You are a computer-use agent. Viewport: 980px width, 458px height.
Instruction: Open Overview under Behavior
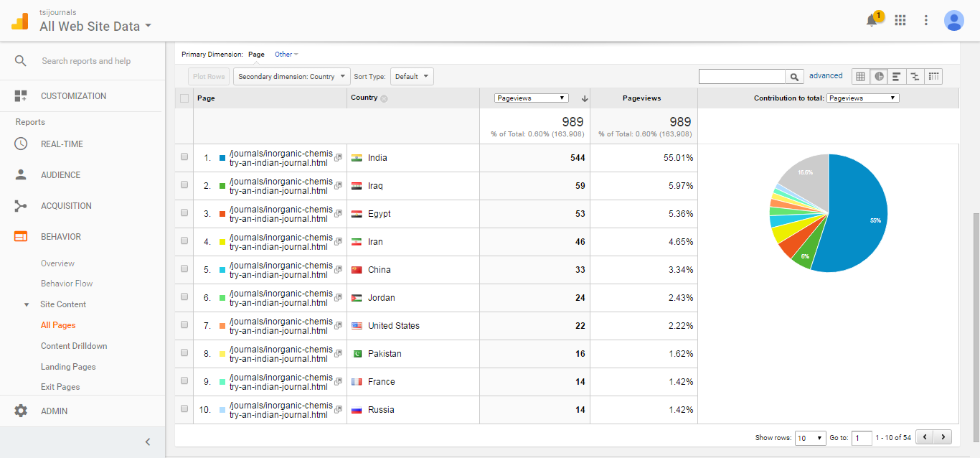point(57,263)
